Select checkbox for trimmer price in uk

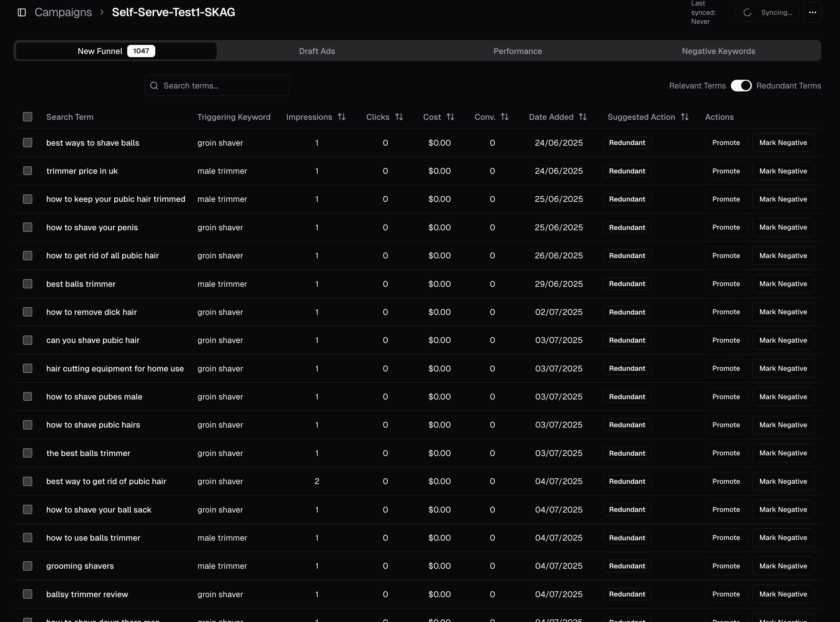point(27,171)
